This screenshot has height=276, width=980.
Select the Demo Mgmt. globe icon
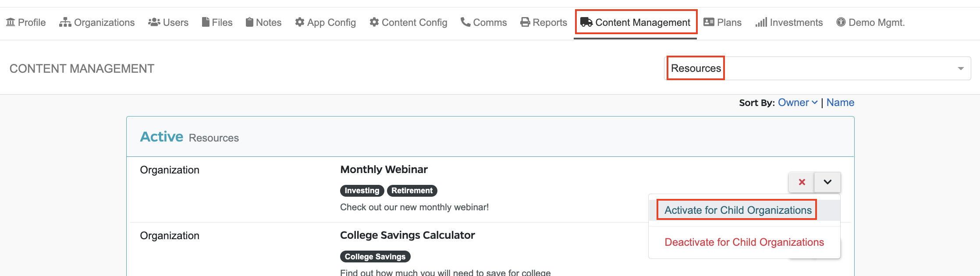click(842, 22)
